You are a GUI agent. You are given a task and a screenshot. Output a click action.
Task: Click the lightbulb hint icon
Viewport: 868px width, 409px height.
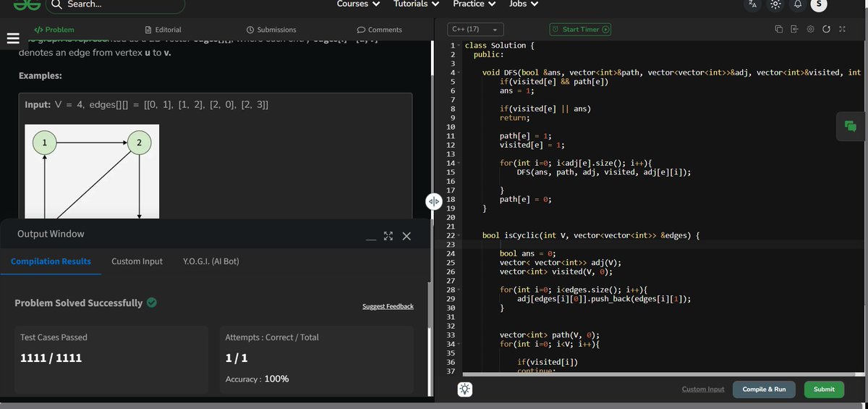coord(465,389)
